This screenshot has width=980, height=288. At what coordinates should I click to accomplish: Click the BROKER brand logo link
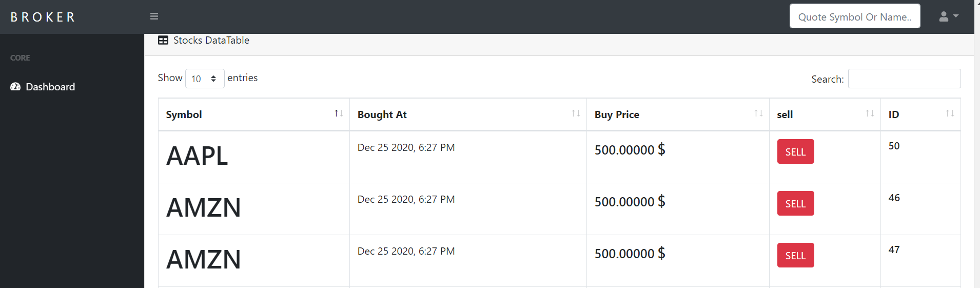pos(43,17)
